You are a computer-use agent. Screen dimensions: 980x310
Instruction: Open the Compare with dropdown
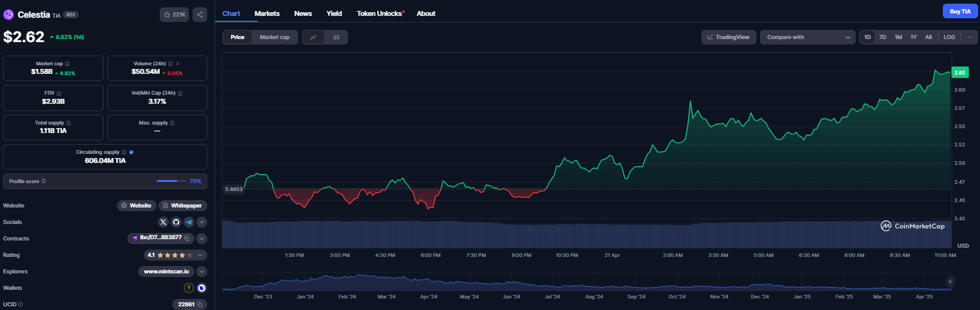tap(807, 37)
